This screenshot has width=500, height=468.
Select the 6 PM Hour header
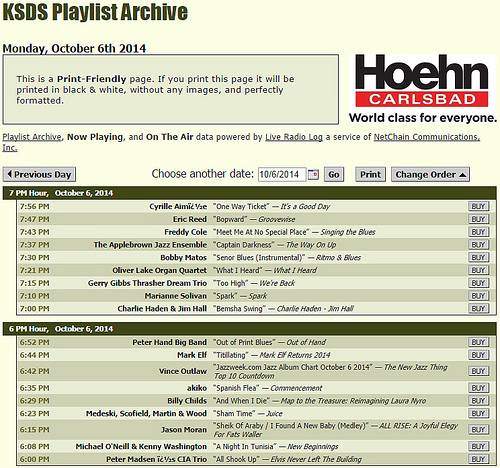tap(250, 329)
